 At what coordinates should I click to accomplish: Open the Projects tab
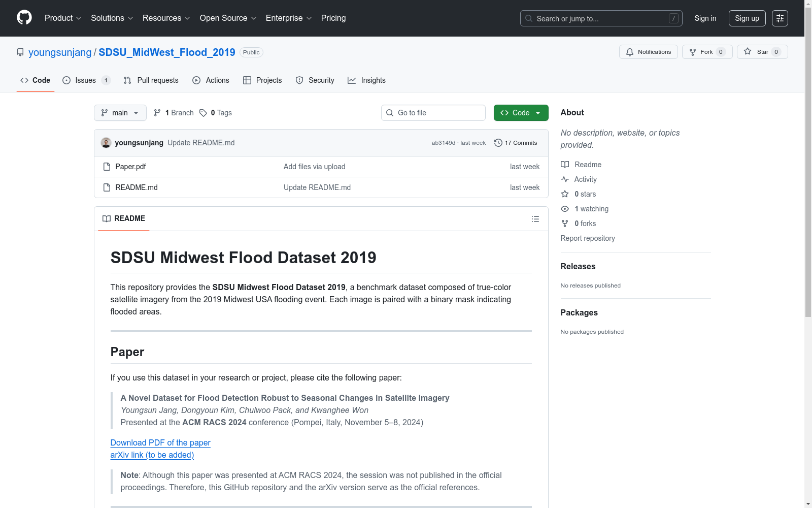[262, 80]
